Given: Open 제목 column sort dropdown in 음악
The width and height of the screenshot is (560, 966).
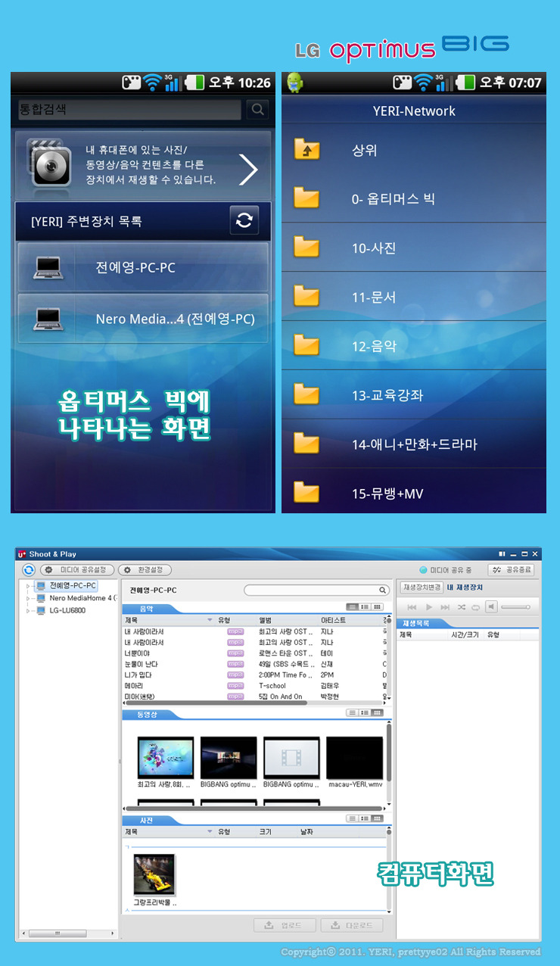Looking at the screenshot, I should tap(210, 620).
